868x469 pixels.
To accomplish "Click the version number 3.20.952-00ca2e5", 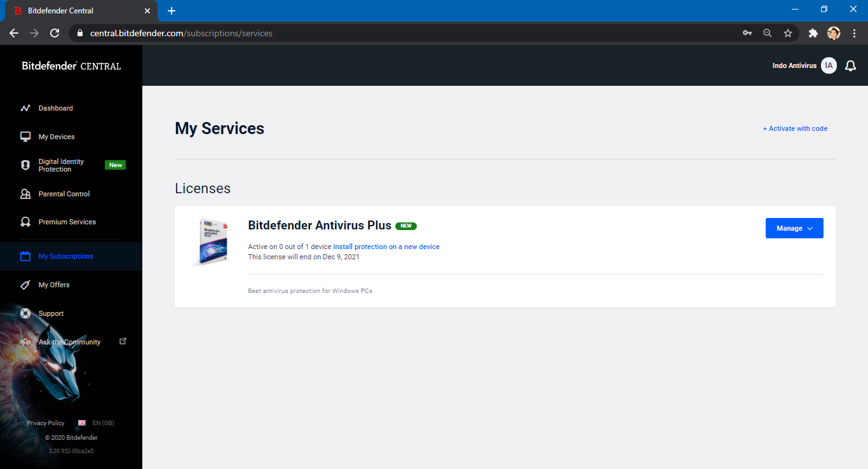I will pos(71,451).
